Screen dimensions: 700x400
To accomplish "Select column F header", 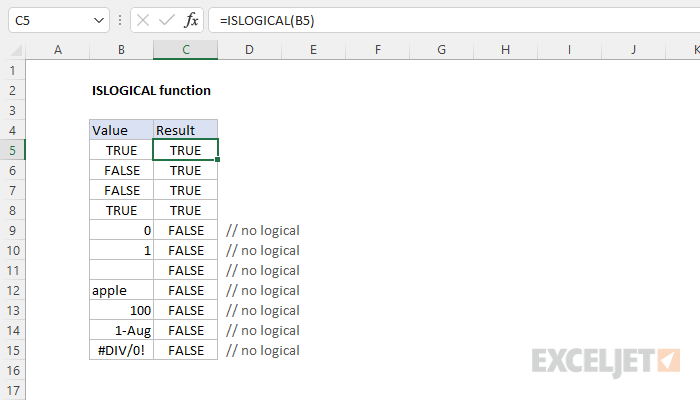I will 378,50.
